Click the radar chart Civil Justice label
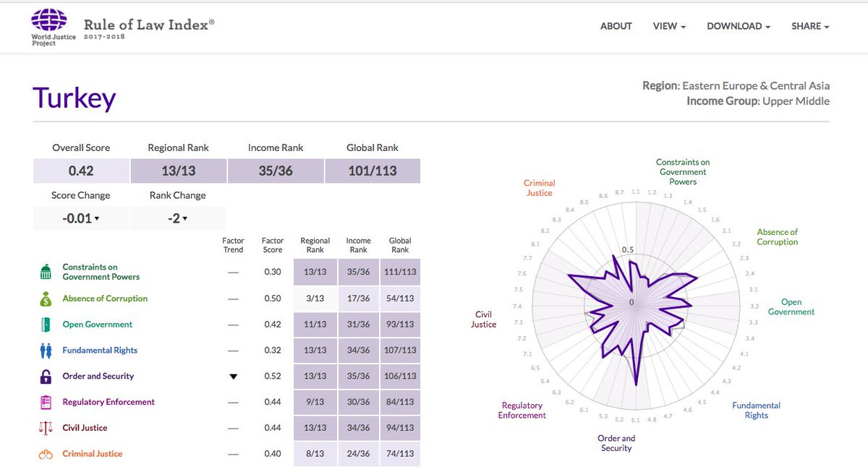The width and height of the screenshot is (868, 472). pos(484,319)
